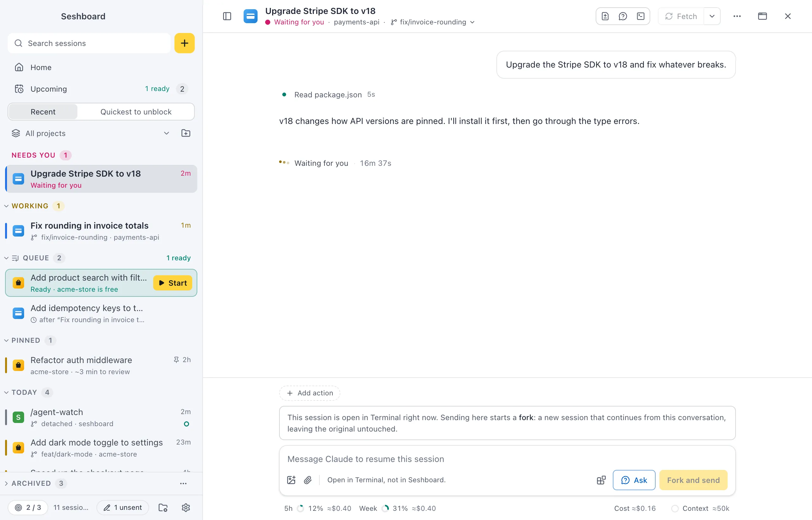Switch to the Recent tab
This screenshot has width=812, height=520.
pos(43,112)
